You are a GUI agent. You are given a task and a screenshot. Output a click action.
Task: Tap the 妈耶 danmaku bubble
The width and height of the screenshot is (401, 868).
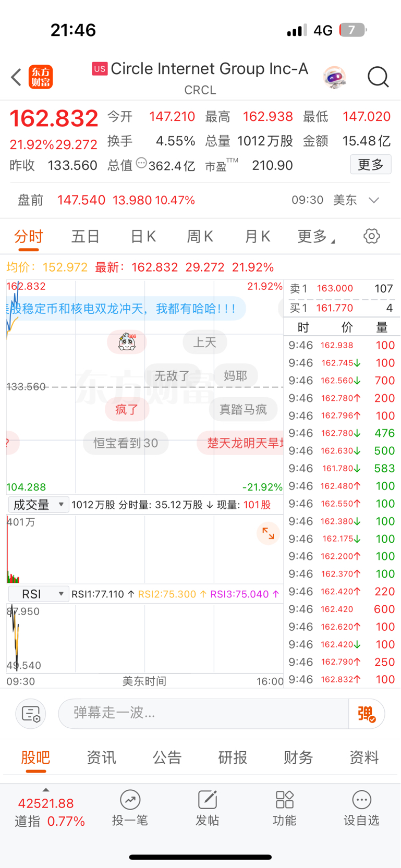(x=235, y=375)
